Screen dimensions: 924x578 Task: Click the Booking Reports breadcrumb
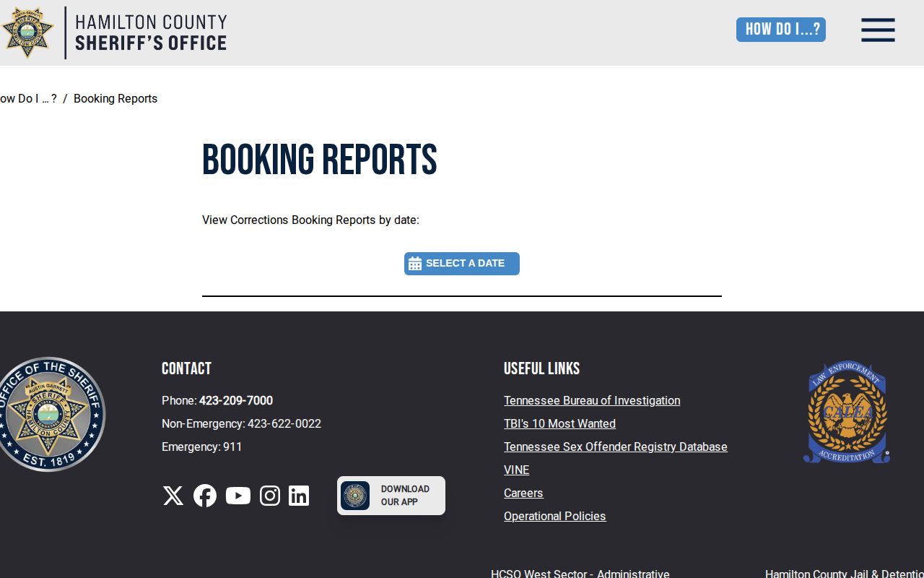pyautogui.click(x=115, y=98)
